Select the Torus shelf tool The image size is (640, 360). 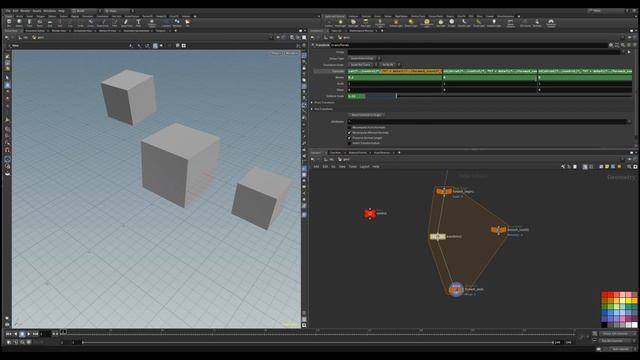click(40, 23)
